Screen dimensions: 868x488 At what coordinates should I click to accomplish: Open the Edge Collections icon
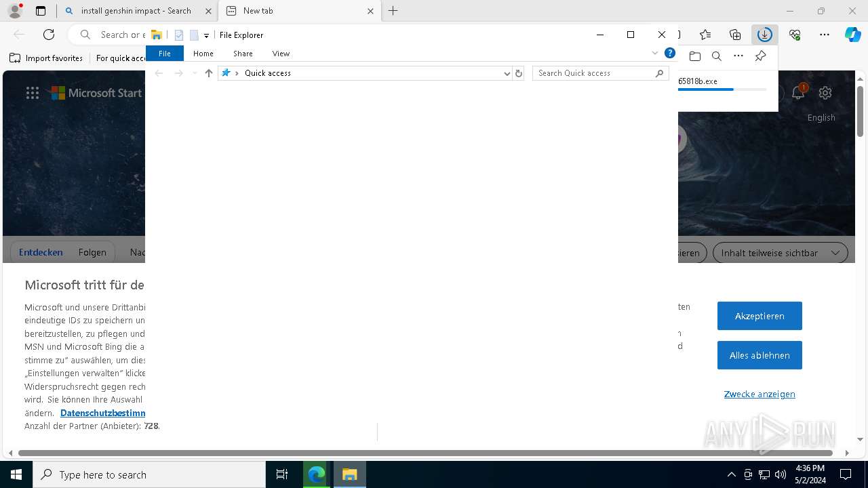[x=735, y=35]
